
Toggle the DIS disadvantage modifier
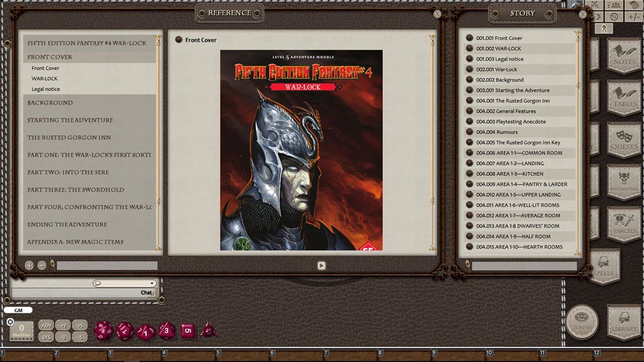pyautogui.click(x=46, y=337)
